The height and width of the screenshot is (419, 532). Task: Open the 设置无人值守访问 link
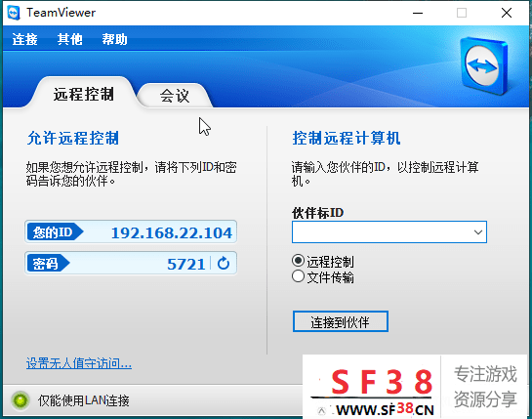(x=79, y=363)
